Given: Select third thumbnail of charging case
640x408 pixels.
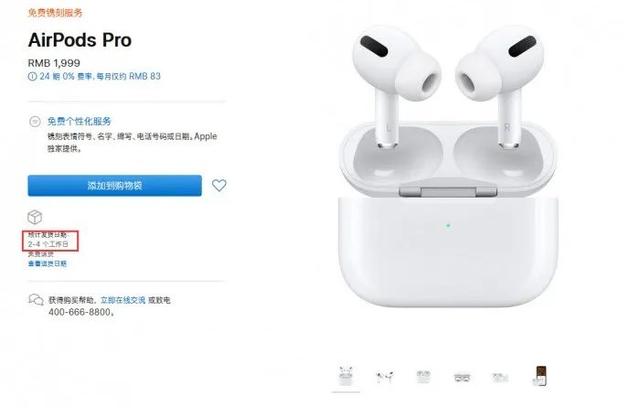Looking at the screenshot, I should coord(423,376).
